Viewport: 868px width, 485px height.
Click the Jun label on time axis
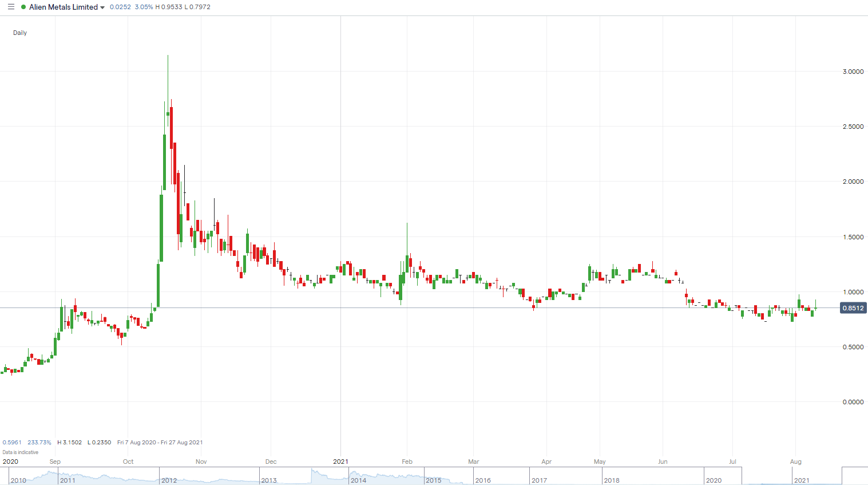pos(663,462)
